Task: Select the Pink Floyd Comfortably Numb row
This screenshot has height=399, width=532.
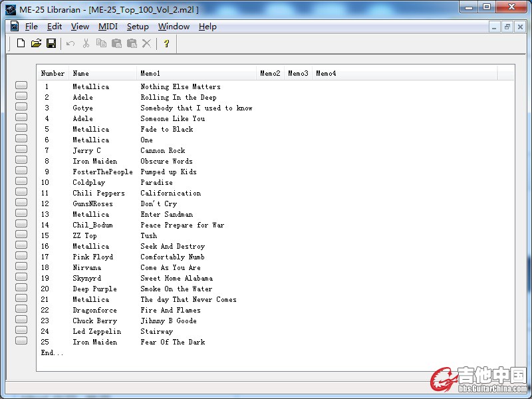Action: [93, 257]
